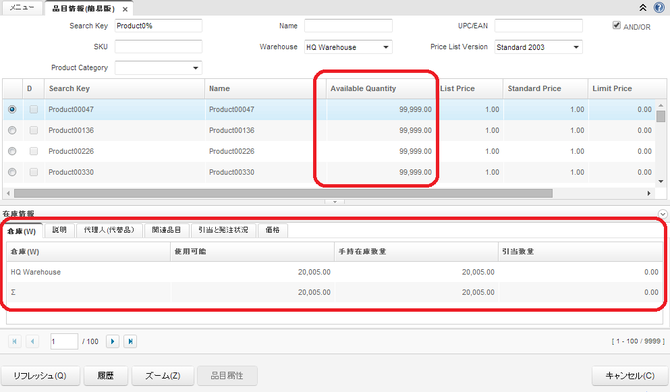This screenshot has width=670, height=392.
Task: Select the 代理人(代替品) tab
Action: tap(109, 230)
